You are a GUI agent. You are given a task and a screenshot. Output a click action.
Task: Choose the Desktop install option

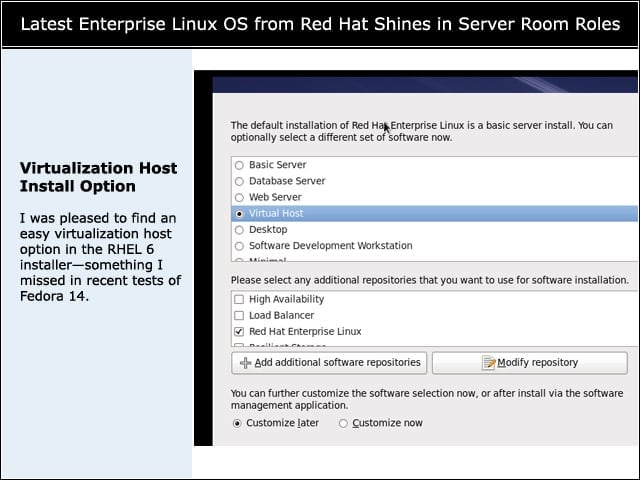(239, 230)
